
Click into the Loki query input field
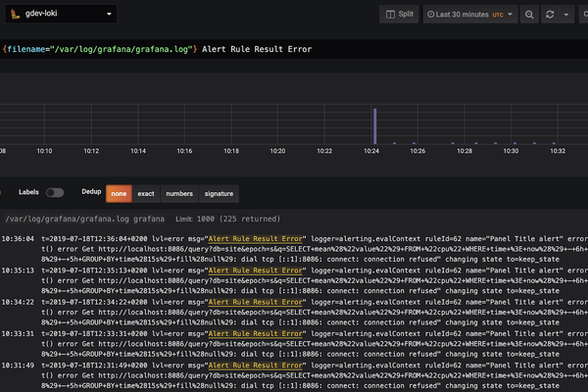(x=294, y=49)
